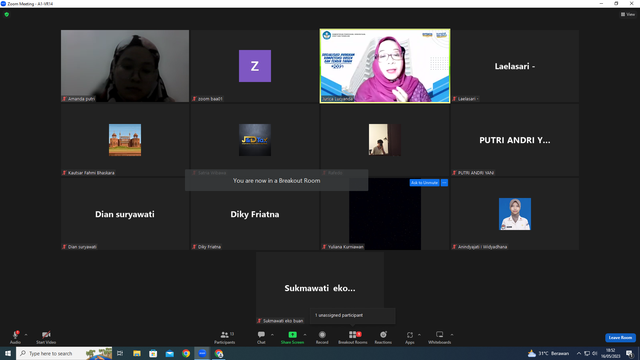Viewport: 640px width, 360px height.
Task: Start recording with the Record button
Action: (322, 337)
